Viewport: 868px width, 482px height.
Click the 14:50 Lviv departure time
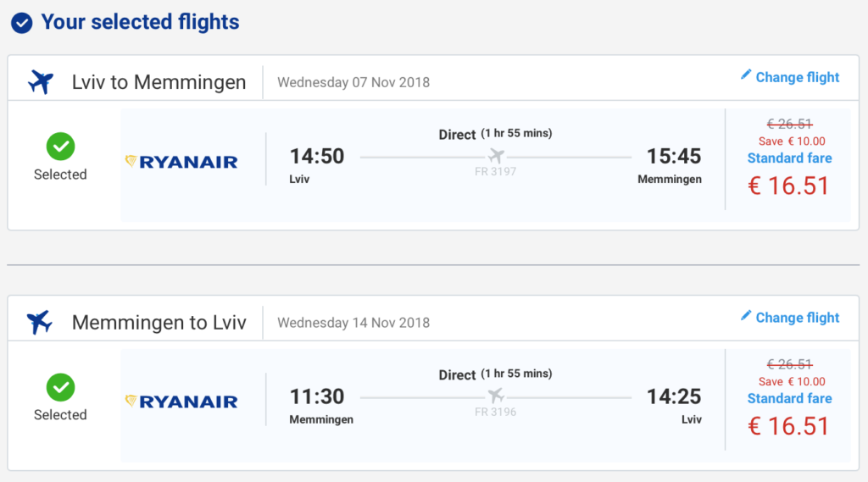[317, 156]
